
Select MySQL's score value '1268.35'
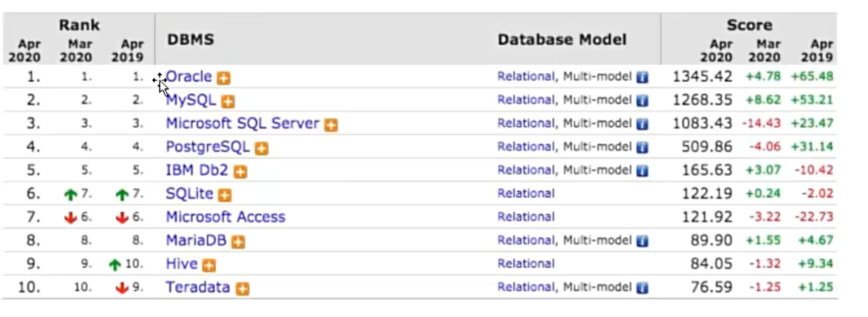702,100
